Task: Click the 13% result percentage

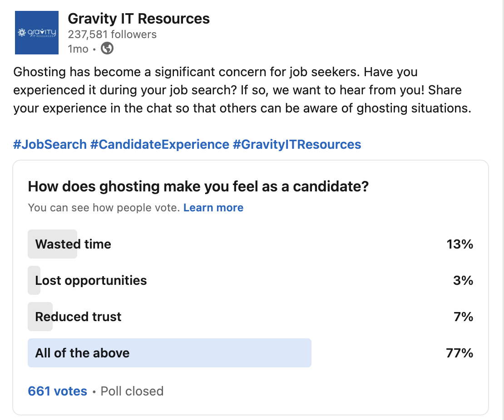Action: point(460,244)
